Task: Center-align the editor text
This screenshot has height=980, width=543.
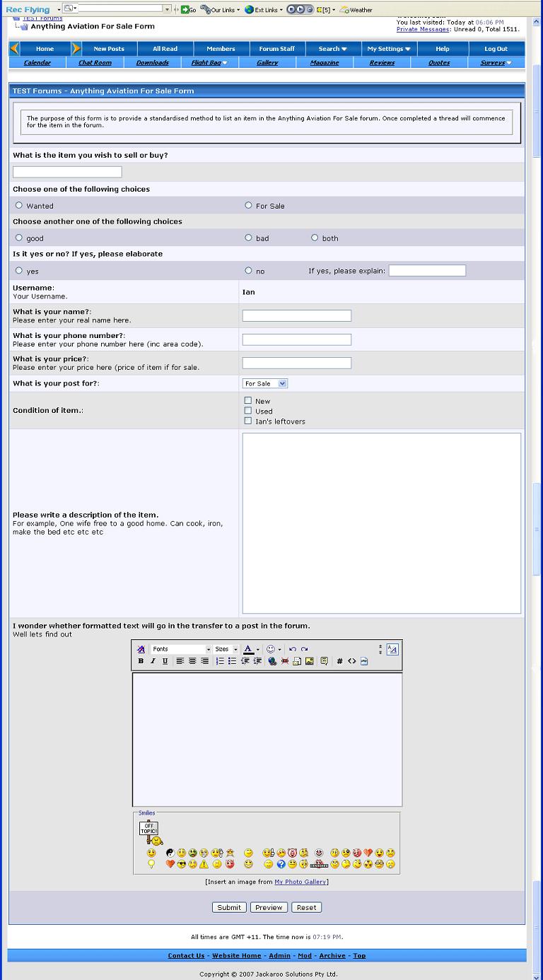Action: click(x=192, y=661)
